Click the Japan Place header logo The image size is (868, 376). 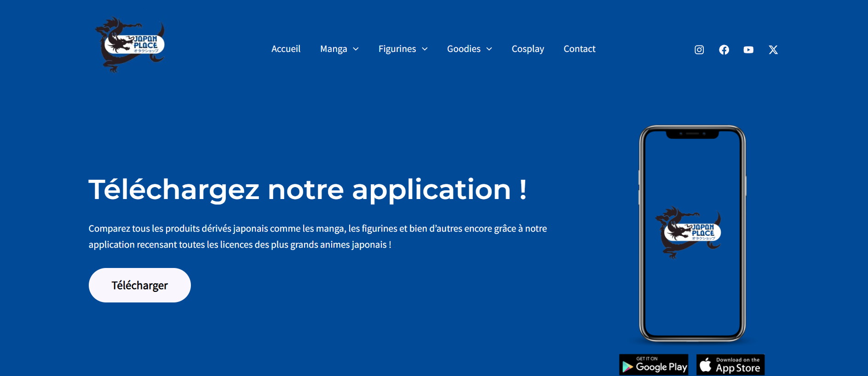[x=130, y=45]
